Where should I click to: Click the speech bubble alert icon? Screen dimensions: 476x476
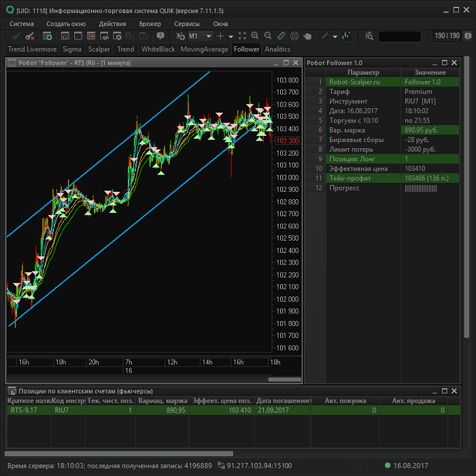coord(160,36)
